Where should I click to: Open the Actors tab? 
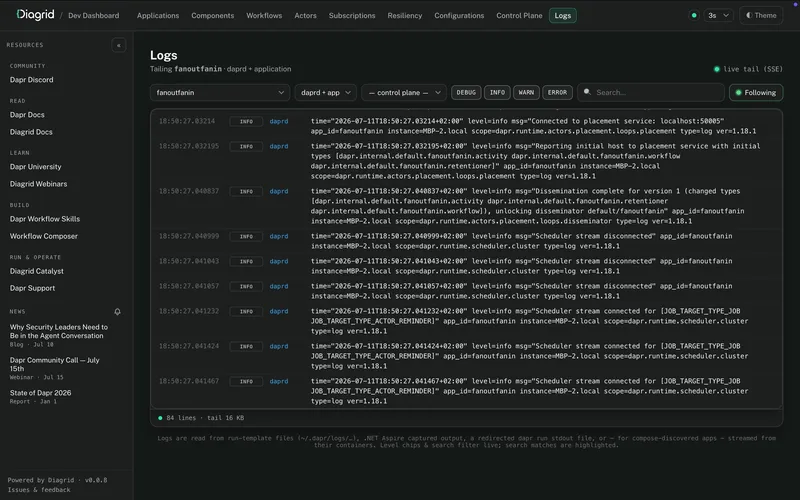pyautogui.click(x=306, y=15)
